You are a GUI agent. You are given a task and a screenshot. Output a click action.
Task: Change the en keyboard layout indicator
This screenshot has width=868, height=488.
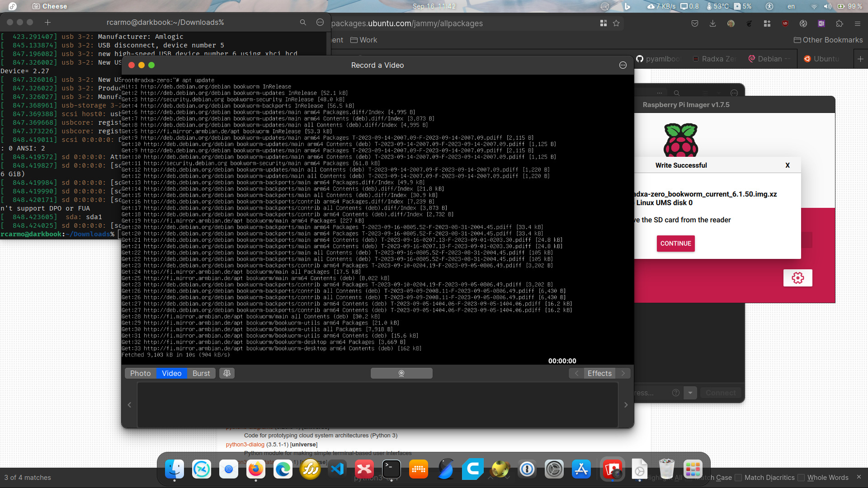791,6
